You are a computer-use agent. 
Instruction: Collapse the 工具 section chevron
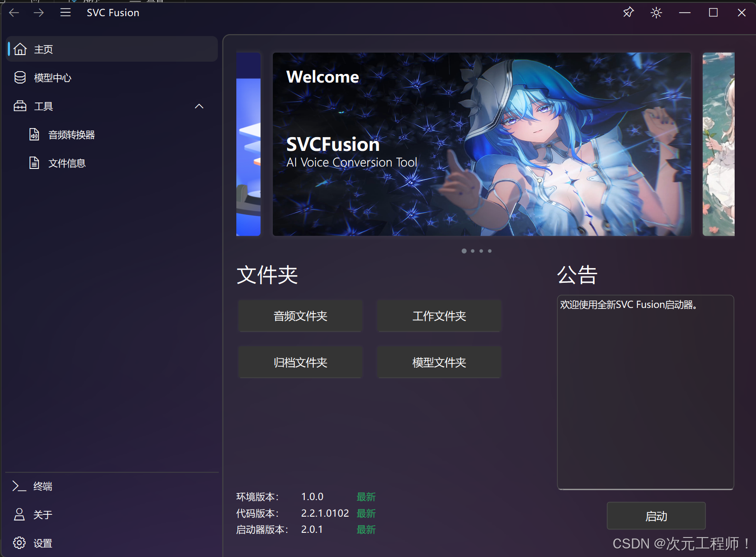point(199,106)
